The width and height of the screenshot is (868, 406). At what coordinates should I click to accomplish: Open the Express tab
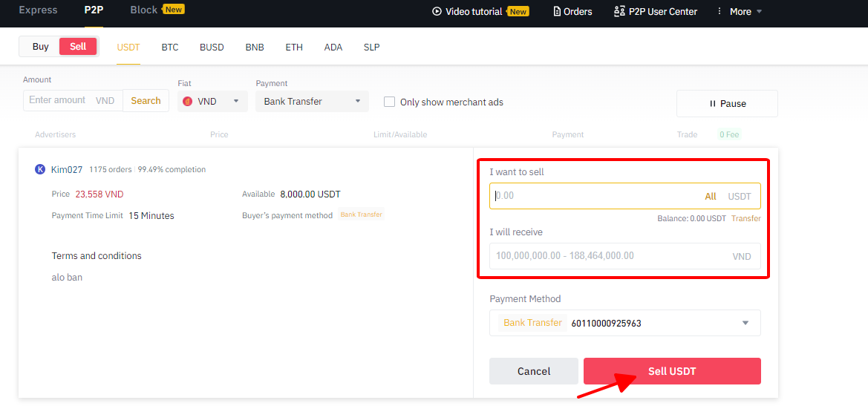point(38,10)
